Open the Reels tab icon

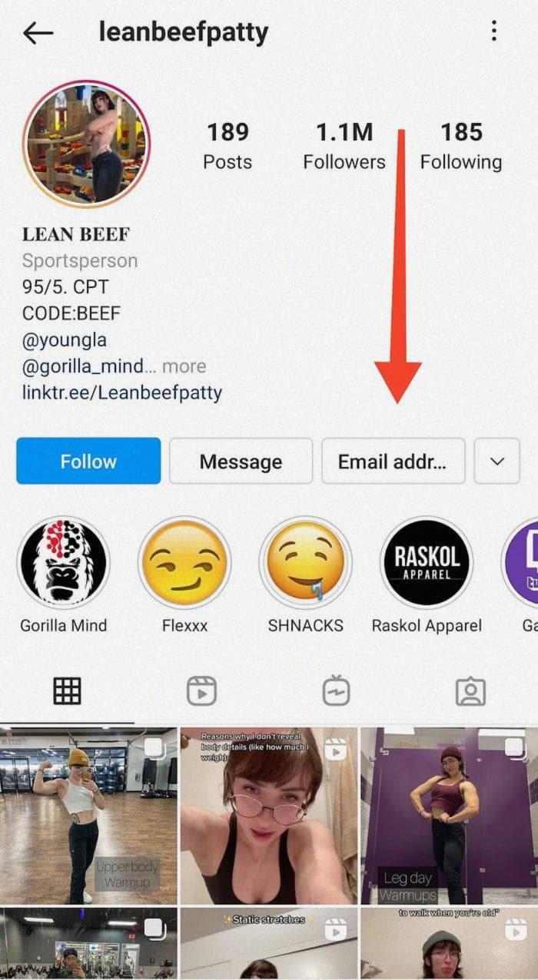tap(201, 691)
